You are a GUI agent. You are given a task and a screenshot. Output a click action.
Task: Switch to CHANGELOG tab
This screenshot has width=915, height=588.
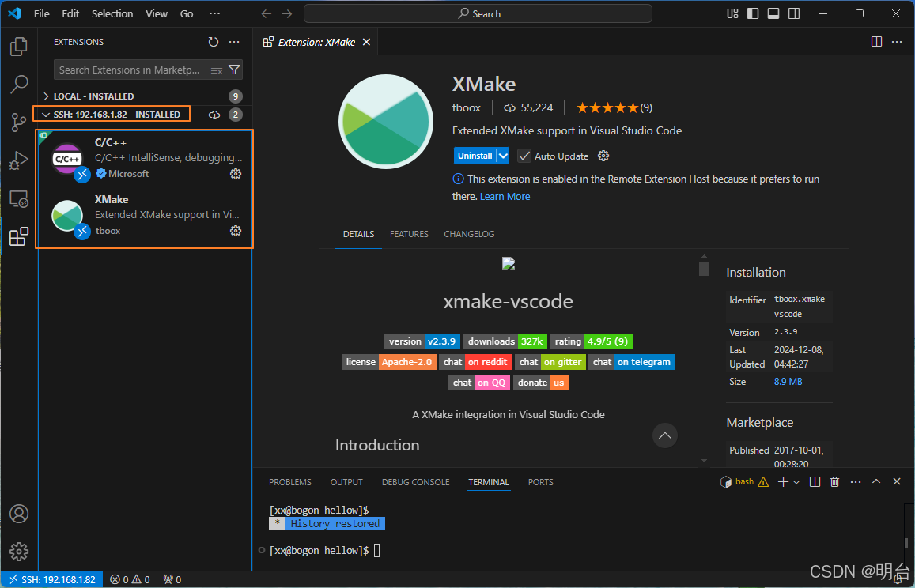469,234
